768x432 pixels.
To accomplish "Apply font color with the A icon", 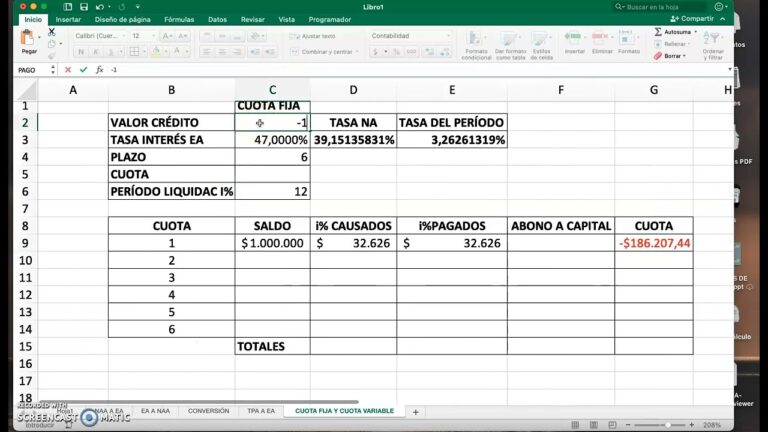I will [x=177, y=51].
